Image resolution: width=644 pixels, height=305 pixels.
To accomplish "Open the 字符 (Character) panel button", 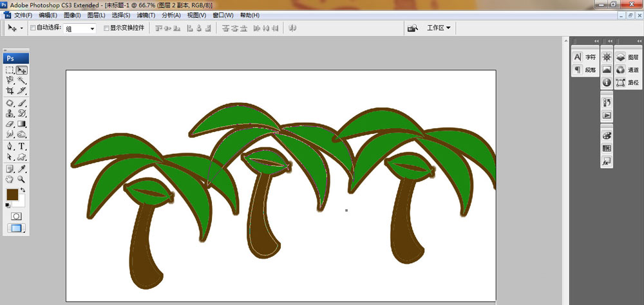I will tap(585, 57).
